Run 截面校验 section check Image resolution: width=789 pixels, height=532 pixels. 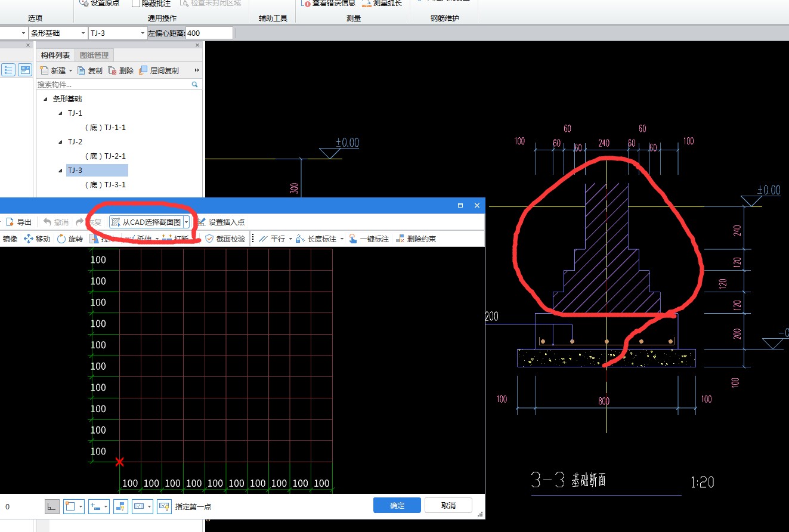tap(225, 239)
